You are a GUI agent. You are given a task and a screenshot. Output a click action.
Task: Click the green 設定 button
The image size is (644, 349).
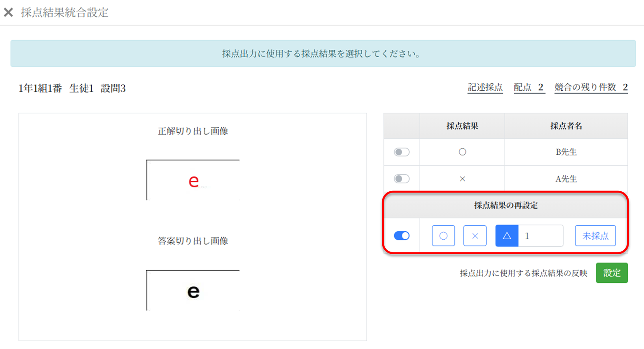[x=612, y=273]
